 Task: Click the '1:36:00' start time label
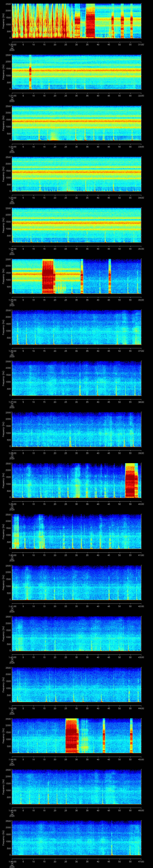tap(12, 351)
